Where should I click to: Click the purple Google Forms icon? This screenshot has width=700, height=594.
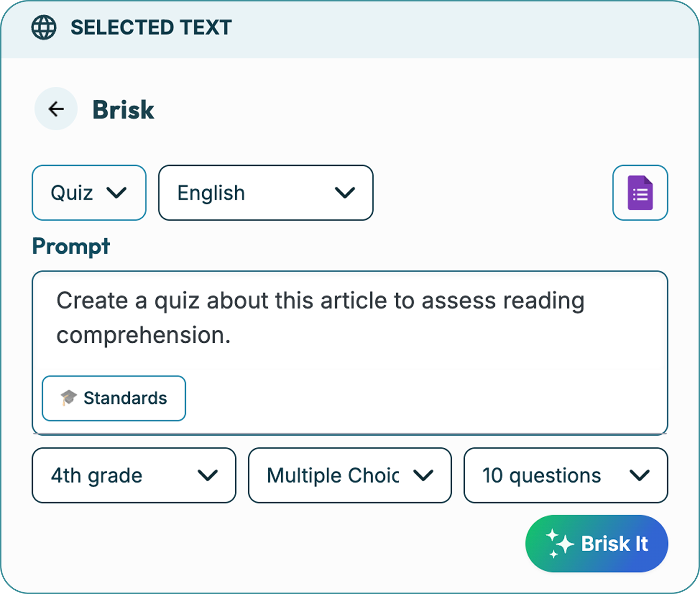[x=640, y=193]
